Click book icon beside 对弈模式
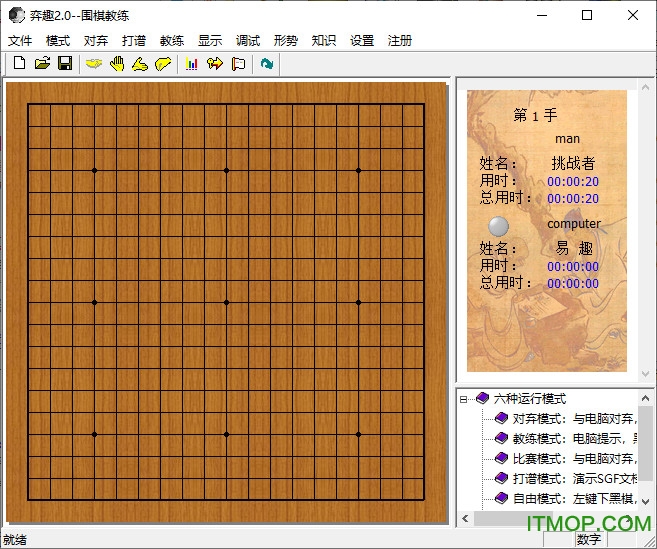 click(x=501, y=418)
